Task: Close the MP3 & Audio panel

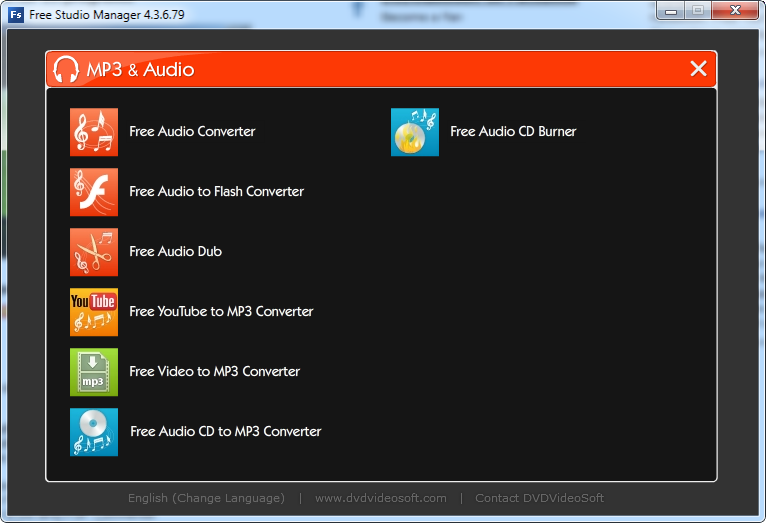Action: click(699, 69)
